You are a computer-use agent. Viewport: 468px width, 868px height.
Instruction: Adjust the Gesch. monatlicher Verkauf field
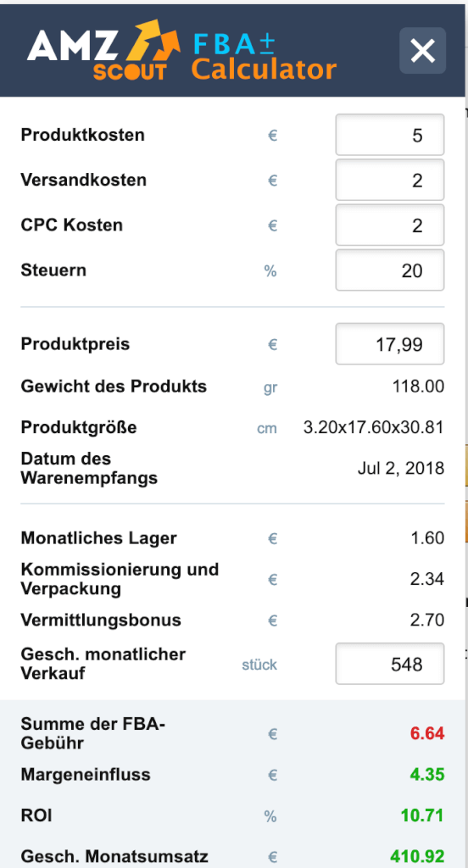click(x=390, y=663)
